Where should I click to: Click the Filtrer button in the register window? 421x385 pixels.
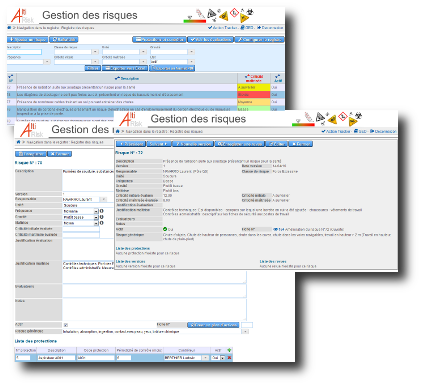(x=93, y=68)
